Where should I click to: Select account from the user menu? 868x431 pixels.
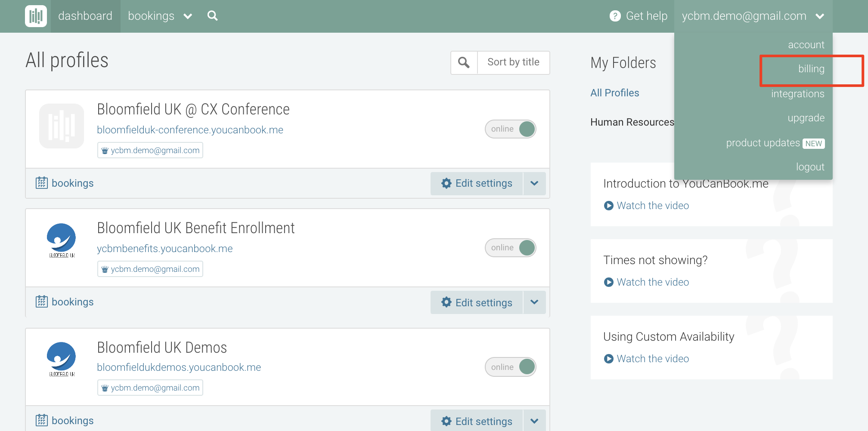pos(806,45)
